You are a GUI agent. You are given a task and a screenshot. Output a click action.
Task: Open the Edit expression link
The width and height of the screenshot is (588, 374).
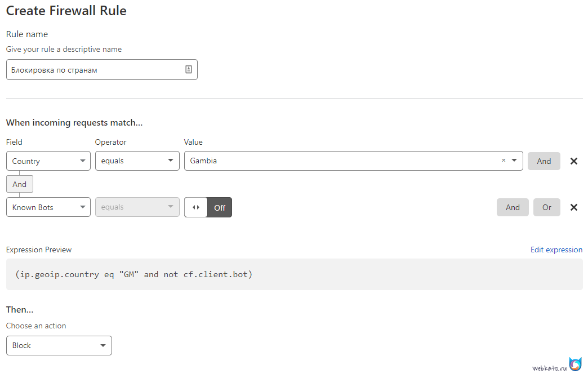556,250
